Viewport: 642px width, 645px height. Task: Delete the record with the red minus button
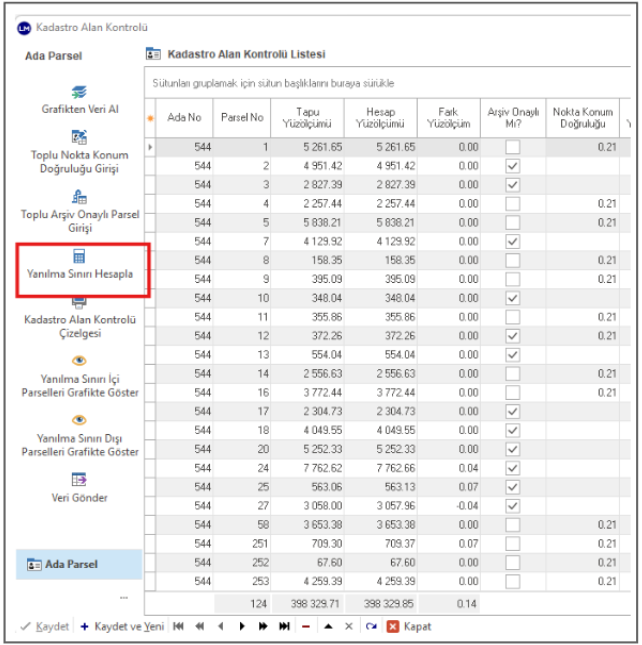305,626
